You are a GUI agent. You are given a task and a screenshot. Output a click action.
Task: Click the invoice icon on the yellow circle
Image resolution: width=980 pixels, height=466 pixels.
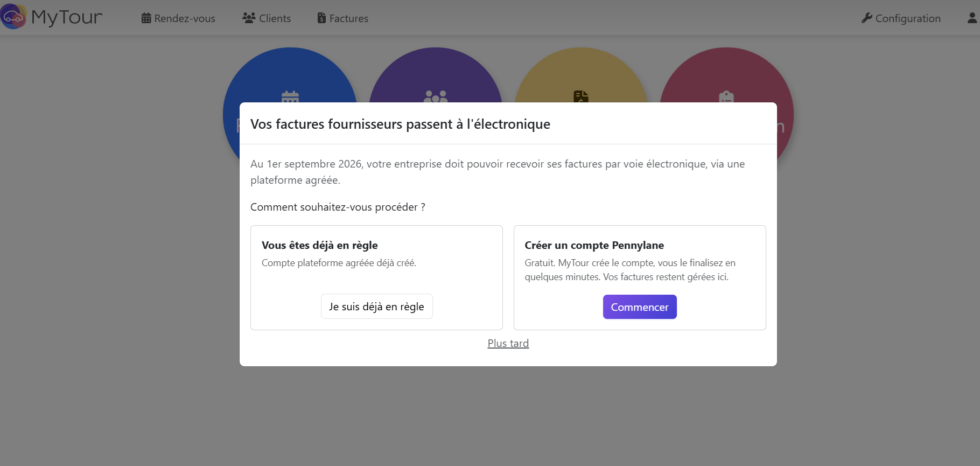point(581,96)
